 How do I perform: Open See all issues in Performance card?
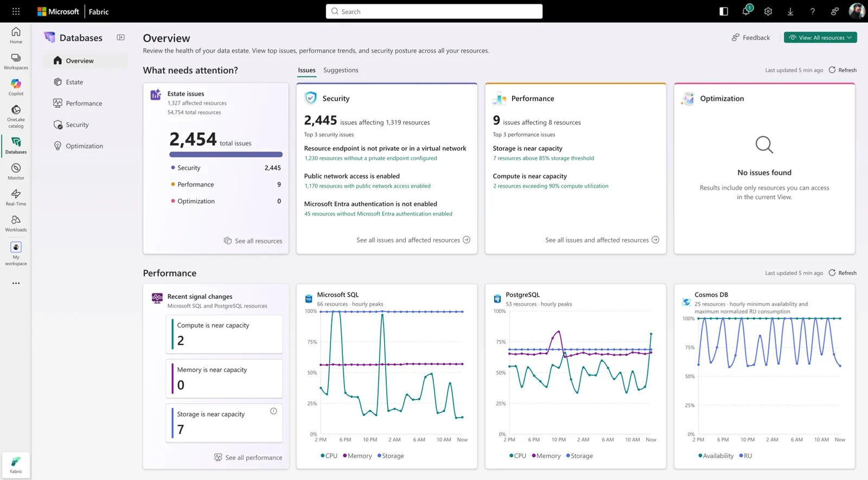point(602,240)
